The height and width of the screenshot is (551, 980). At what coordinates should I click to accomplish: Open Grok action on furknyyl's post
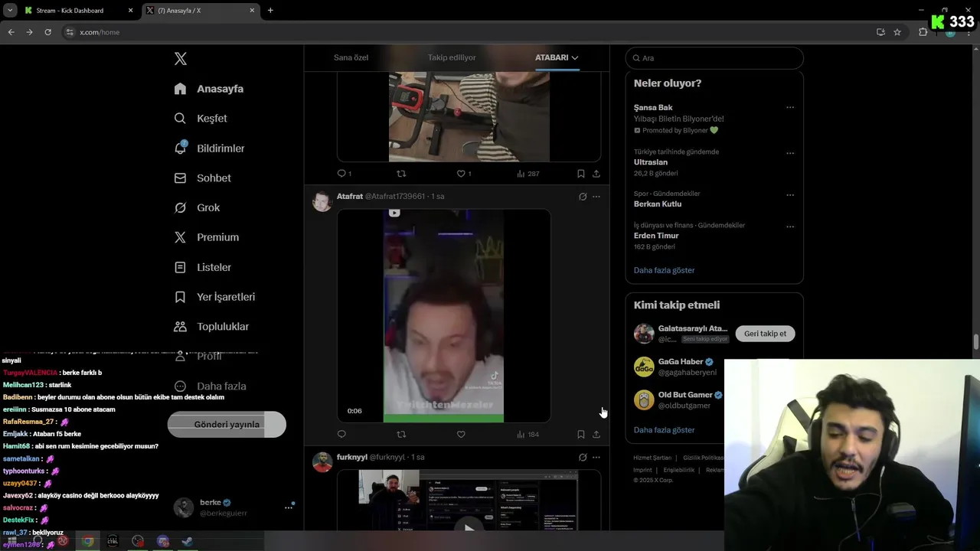(x=583, y=458)
